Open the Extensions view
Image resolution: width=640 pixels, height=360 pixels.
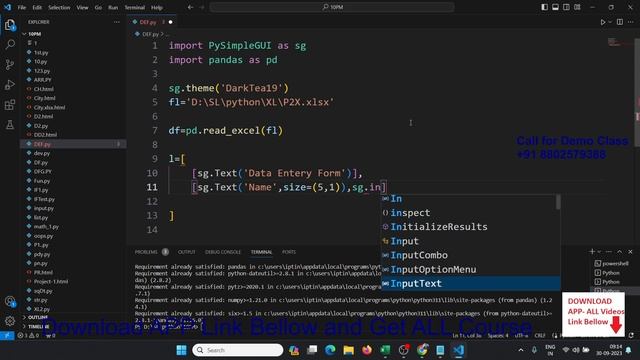point(10,104)
